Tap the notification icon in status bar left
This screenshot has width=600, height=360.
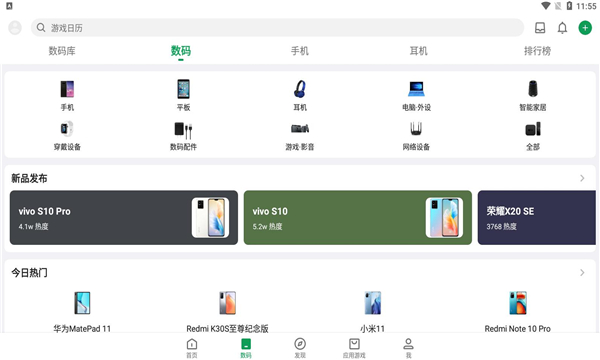(x=9, y=6)
